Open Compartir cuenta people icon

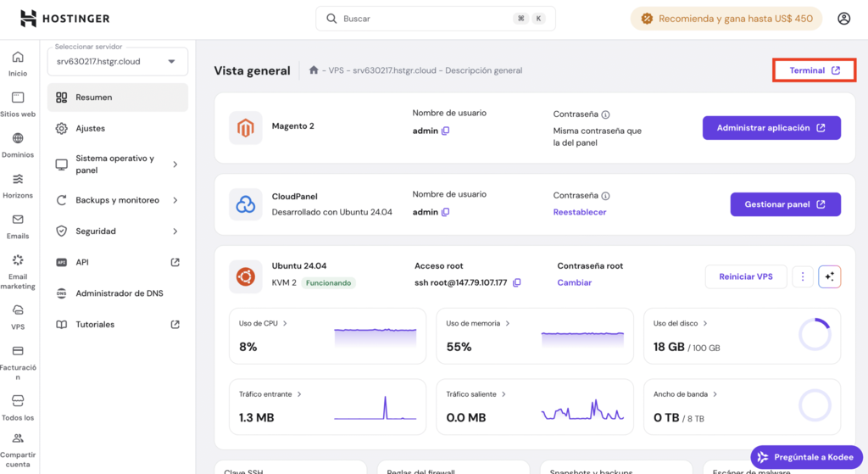point(18,438)
